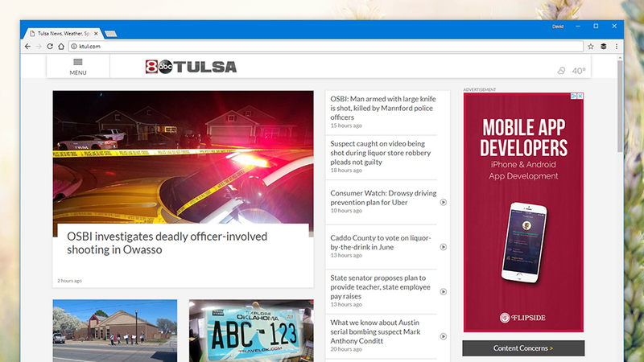Click the 40° temperature reading
This screenshot has width=644, height=362.
point(579,71)
